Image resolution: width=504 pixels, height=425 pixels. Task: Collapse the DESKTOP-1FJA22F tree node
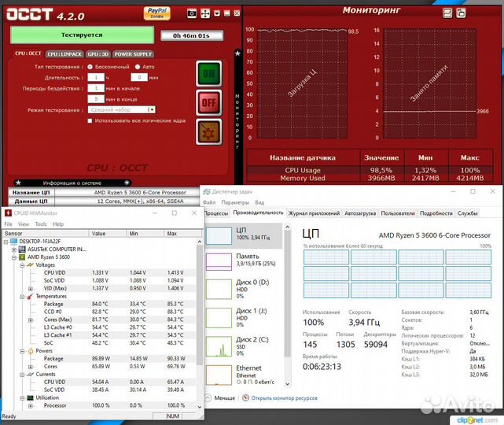[x=6, y=242]
